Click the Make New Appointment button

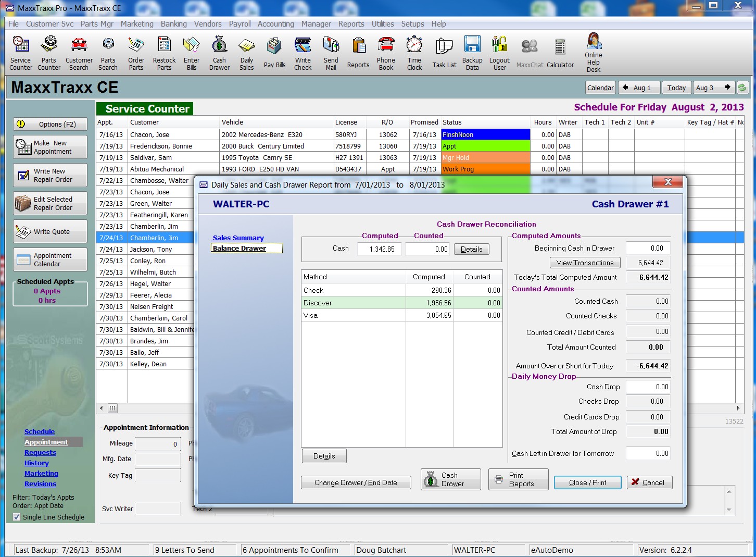pos(50,147)
